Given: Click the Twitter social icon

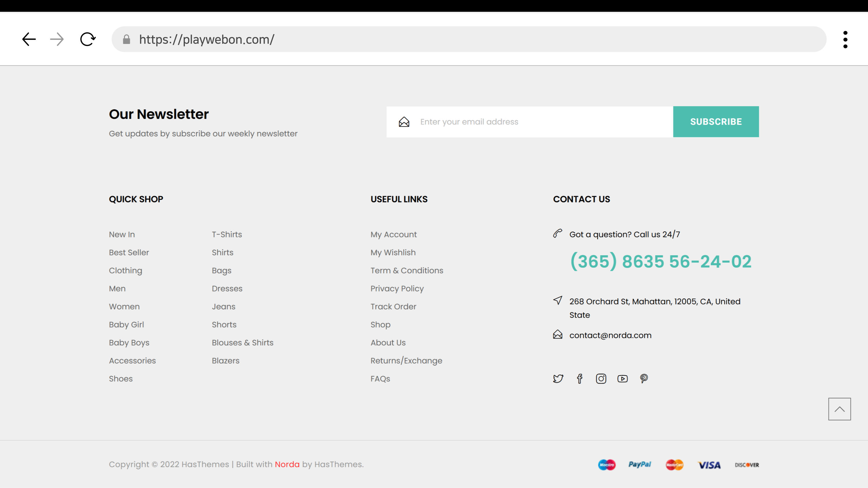Looking at the screenshot, I should pyautogui.click(x=558, y=378).
